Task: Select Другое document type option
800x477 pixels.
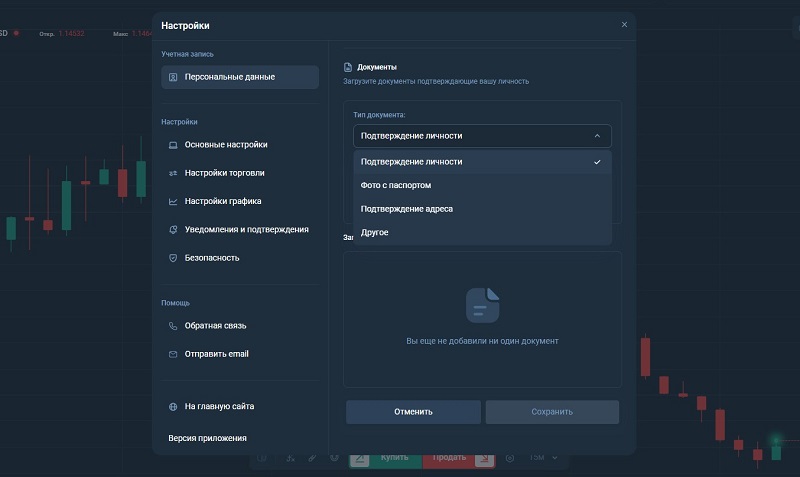Action: 482,232
